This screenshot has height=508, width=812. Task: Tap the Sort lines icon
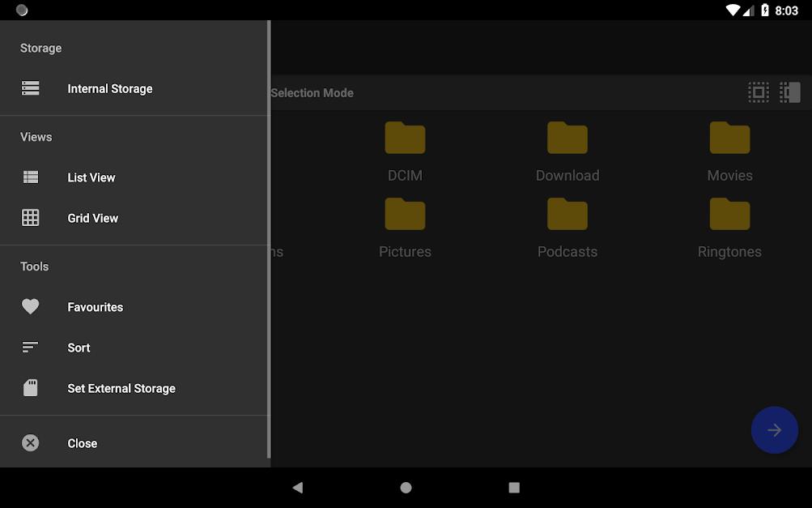click(x=30, y=348)
